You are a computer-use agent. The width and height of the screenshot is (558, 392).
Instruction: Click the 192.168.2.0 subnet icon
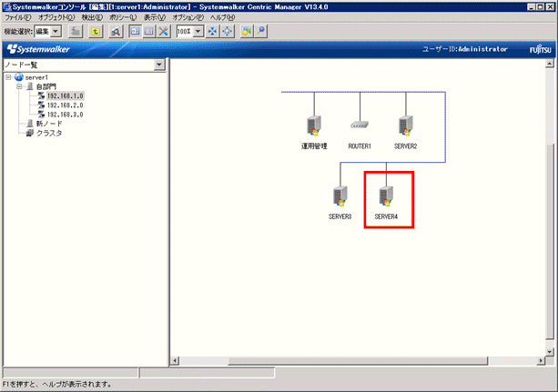pyautogui.click(x=41, y=105)
